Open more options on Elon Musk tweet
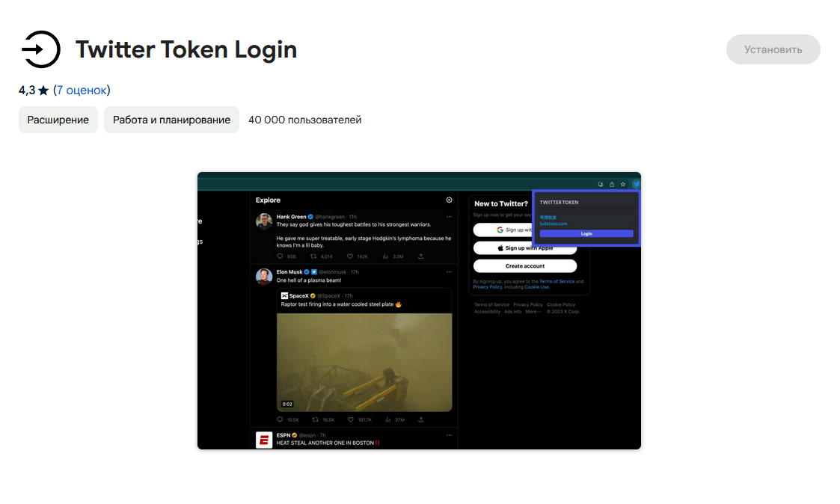The image size is (840, 504). pos(449,272)
